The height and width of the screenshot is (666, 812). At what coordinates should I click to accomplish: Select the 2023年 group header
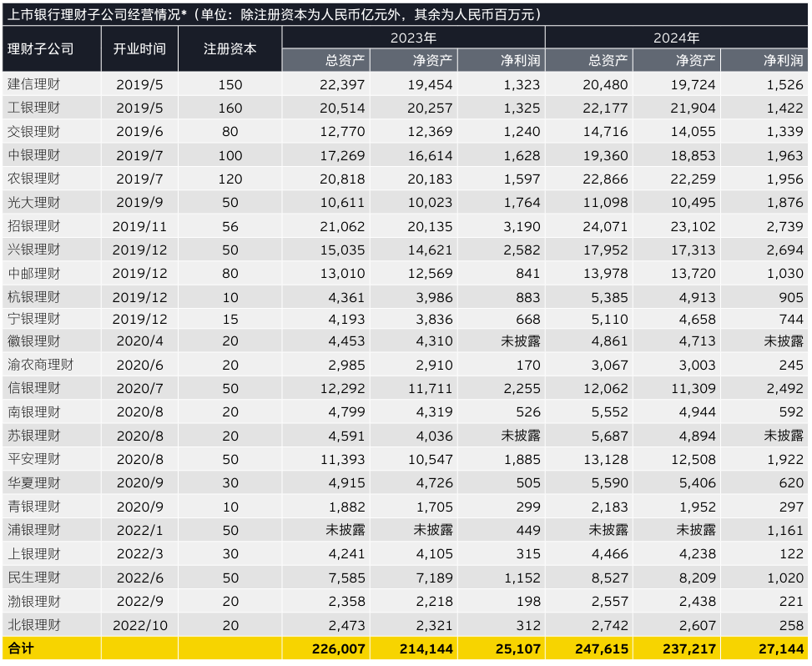click(x=413, y=38)
